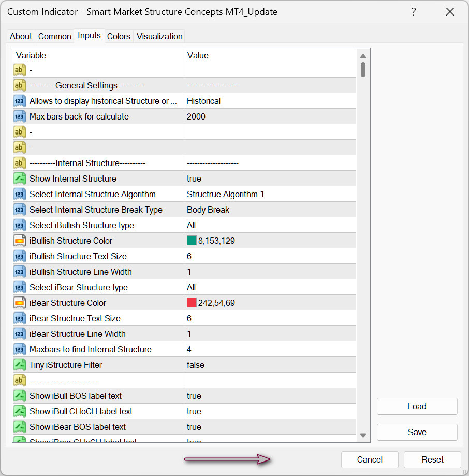Click the icon beside iBear Structrue Line Width
Screen dimensions: 469x476
point(20,334)
